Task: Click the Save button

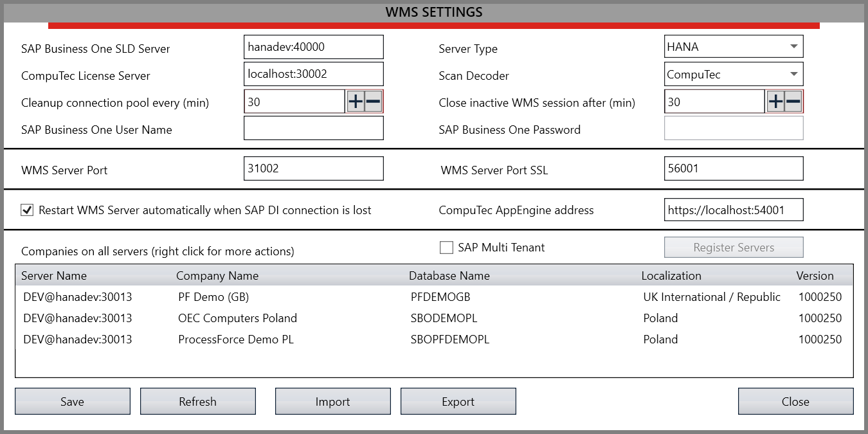Action: pyautogui.click(x=72, y=401)
